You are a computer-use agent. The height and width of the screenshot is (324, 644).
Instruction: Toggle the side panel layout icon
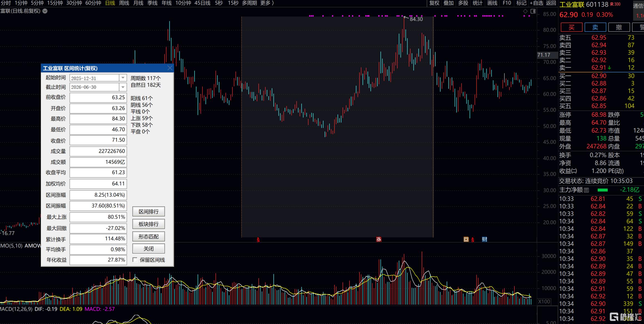(x=533, y=11)
